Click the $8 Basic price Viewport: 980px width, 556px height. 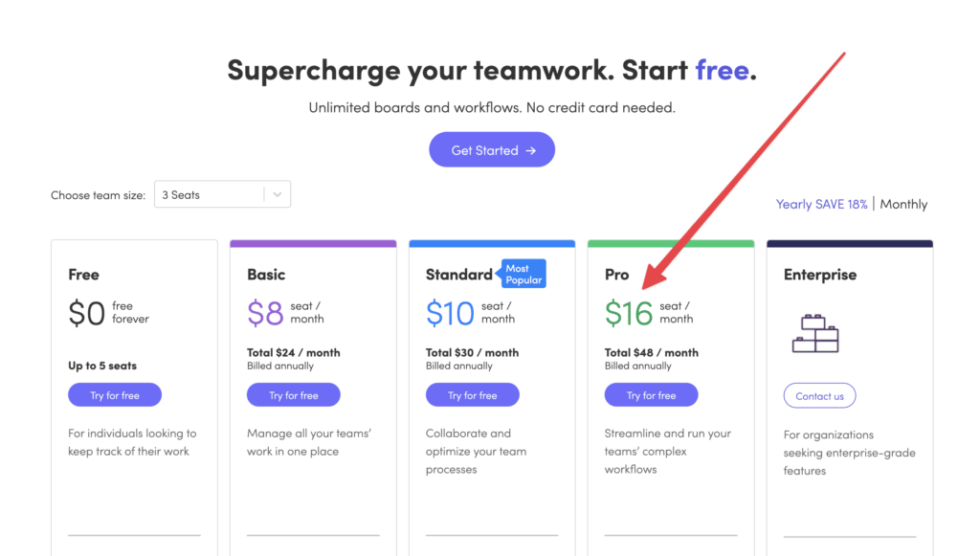coord(265,314)
